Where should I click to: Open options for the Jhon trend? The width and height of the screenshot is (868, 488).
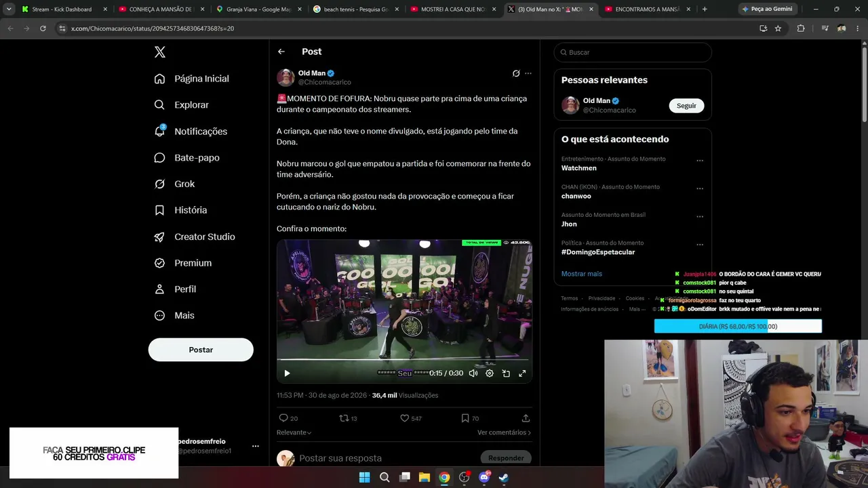click(700, 217)
